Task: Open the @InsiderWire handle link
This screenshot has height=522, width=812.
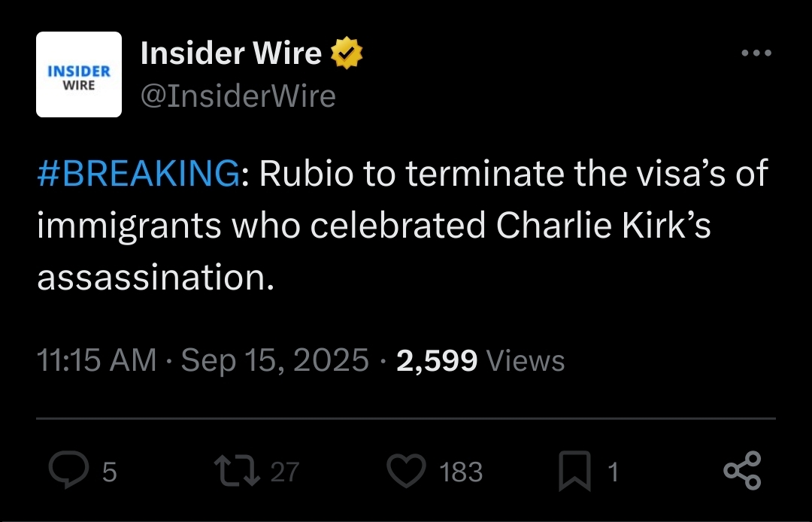Action: pyautogui.click(x=238, y=96)
